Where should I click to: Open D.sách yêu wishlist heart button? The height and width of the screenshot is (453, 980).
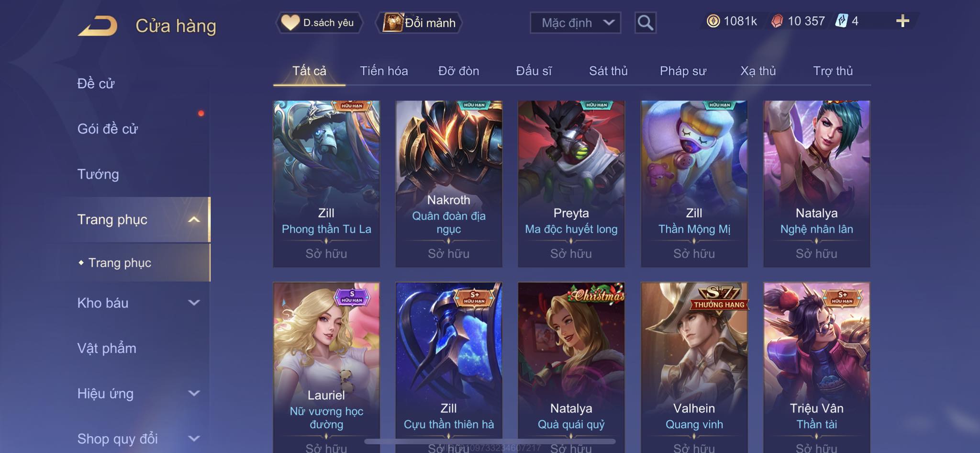pos(319,23)
